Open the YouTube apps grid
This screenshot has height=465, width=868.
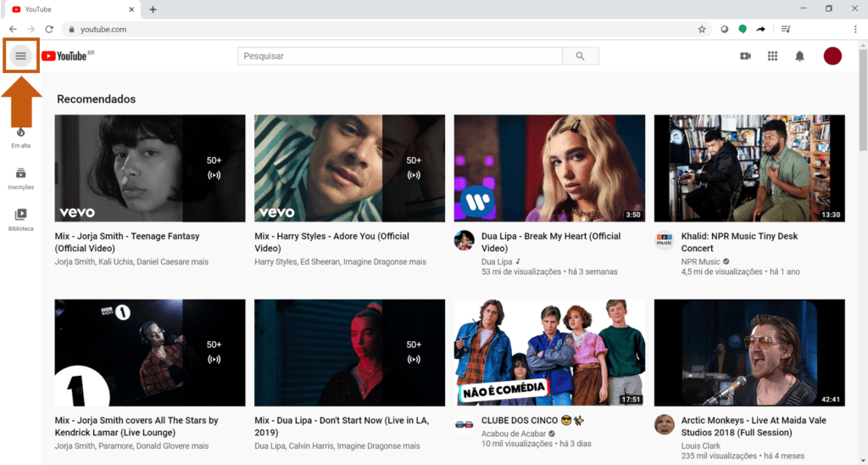[x=773, y=56]
